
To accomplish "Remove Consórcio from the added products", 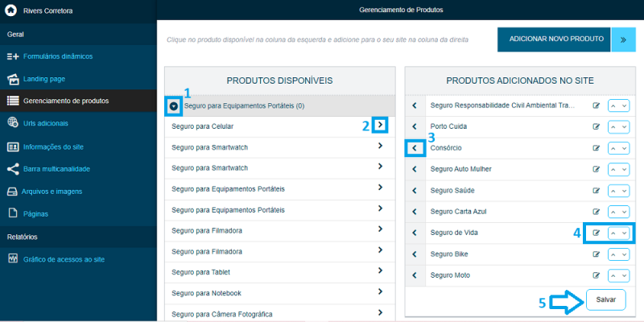I will pos(415,148).
